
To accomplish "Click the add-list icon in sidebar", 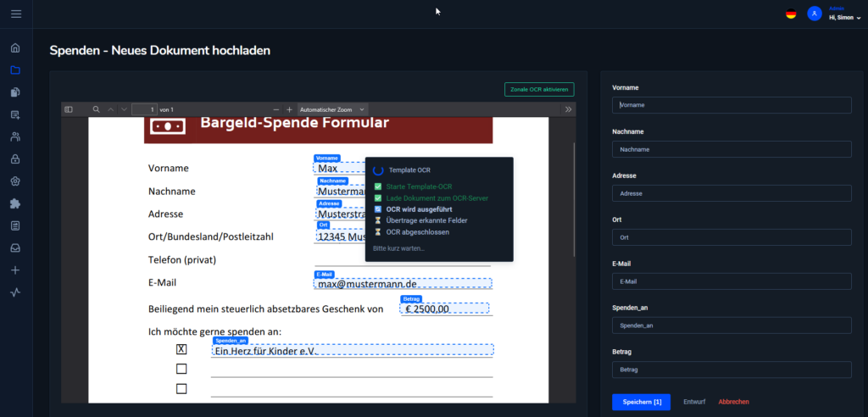I will [x=15, y=114].
